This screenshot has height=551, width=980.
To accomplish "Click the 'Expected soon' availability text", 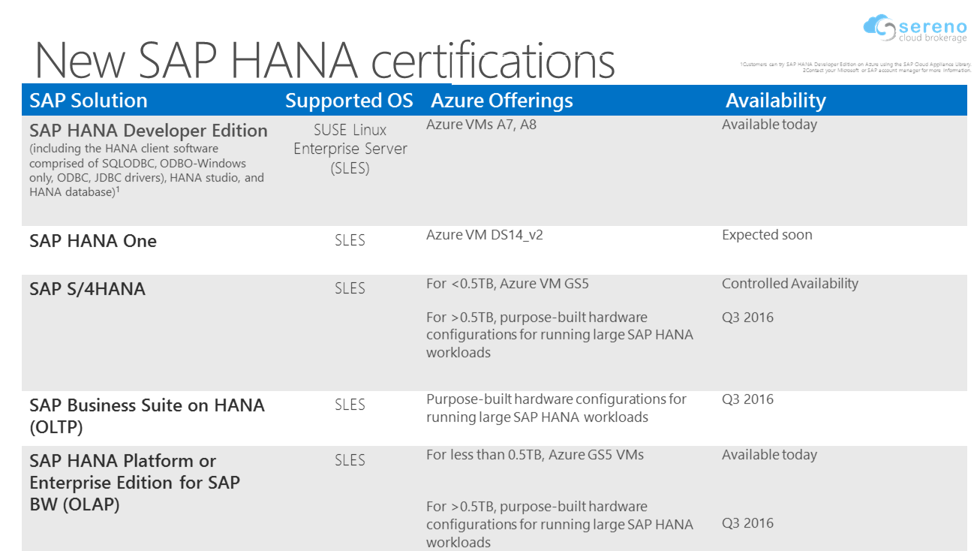I will point(767,235).
